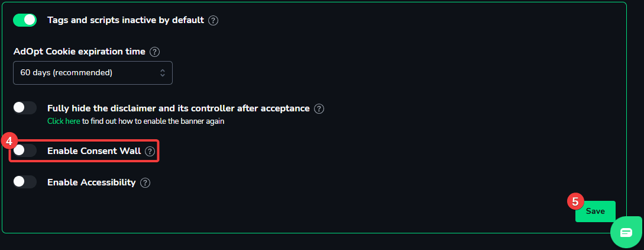Follow the green Click here link

(63, 121)
